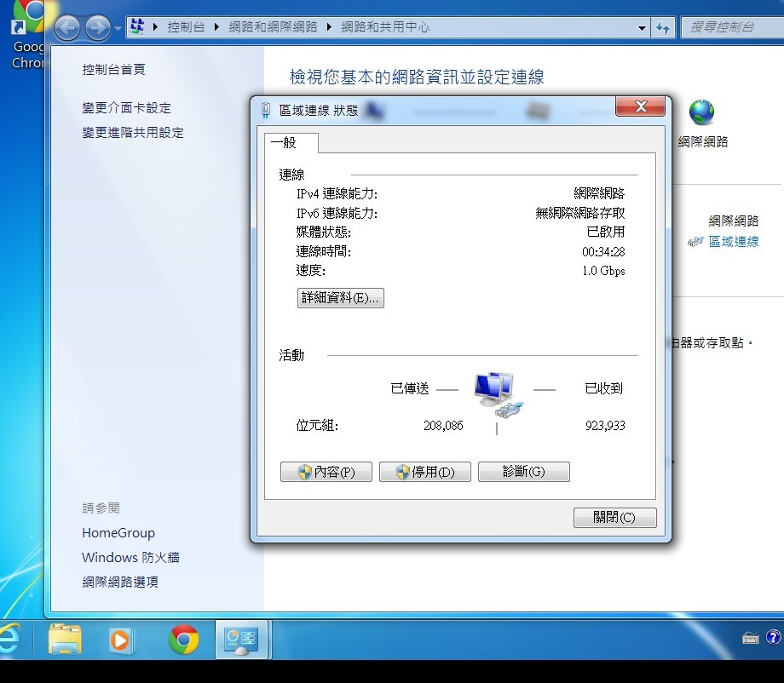Click the 搜尋控制台 search field
This screenshot has width=784, height=683.
(733, 27)
